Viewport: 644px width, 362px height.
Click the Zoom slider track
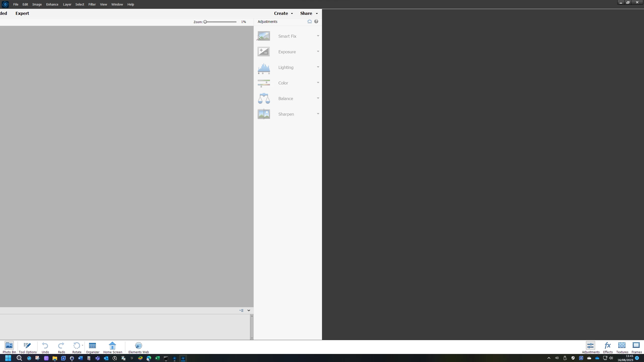coord(221,22)
